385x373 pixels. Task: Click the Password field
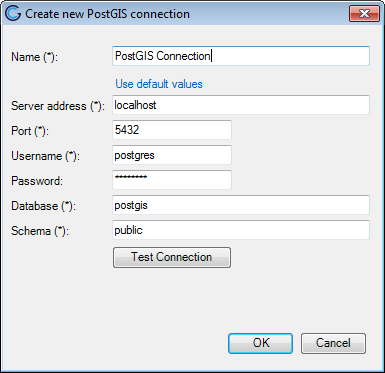pos(172,180)
